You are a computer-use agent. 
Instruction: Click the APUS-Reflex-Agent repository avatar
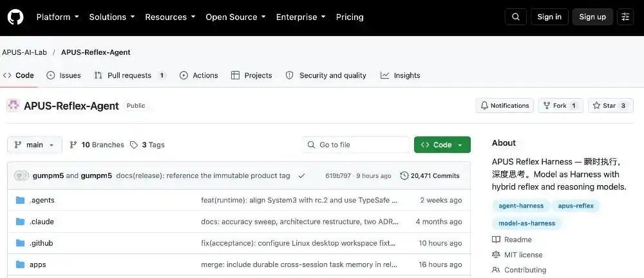(14, 106)
